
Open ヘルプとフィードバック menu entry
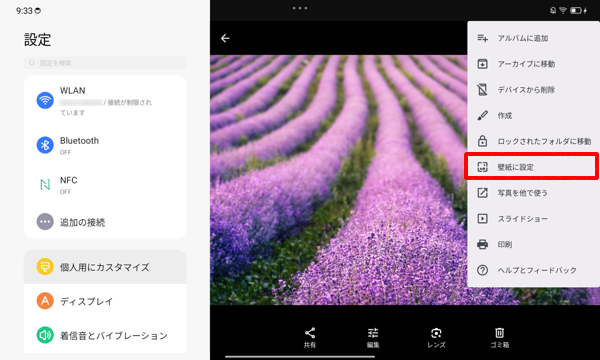(x=537, y=270)
